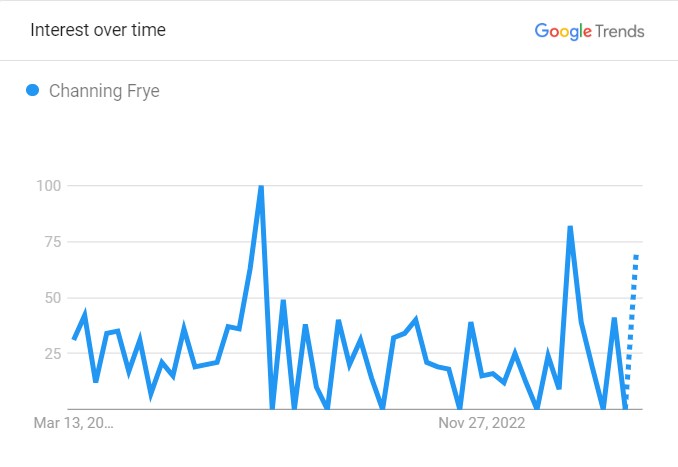Click the 100 y-axis label
The height and width of the screenshot is (467, 678).
tap(48, 186)
